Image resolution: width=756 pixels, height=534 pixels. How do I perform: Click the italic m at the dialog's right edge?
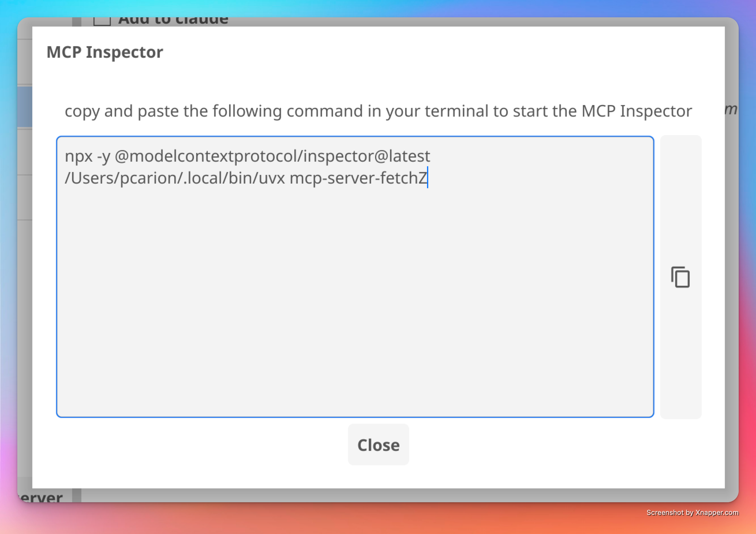tap(731, 110)
